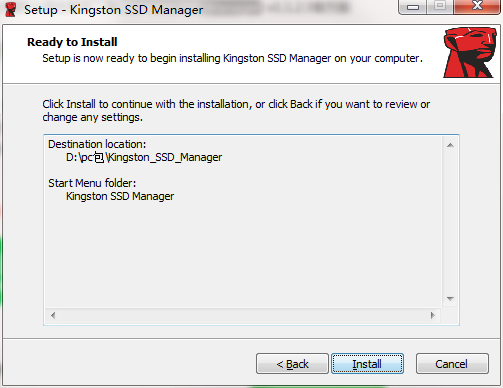Minimize the Setup window
This screenshot has height=388, width=503.
click(x=413, y=7)
